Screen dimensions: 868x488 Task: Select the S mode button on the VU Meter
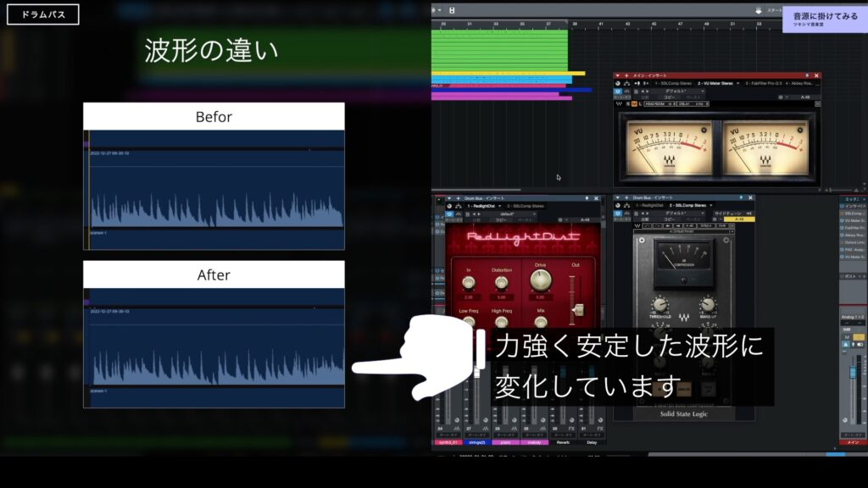(628, 103)
